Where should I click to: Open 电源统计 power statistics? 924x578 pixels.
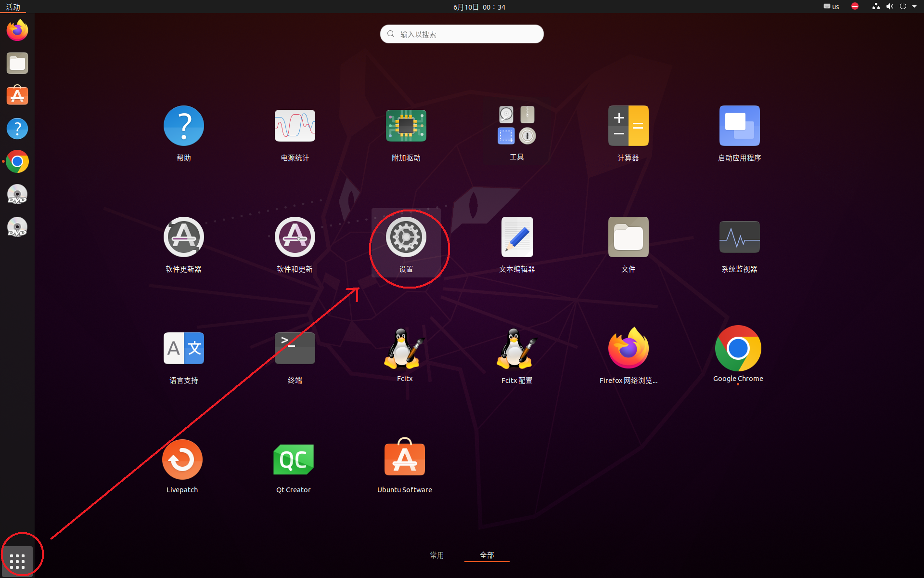tap(295, 126)
